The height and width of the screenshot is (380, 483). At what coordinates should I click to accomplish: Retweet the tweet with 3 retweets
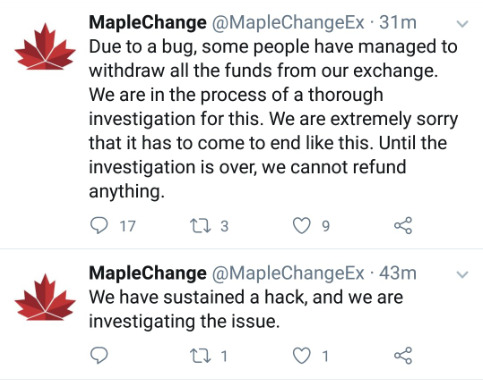pyautogui.click(x=200, y=226)
